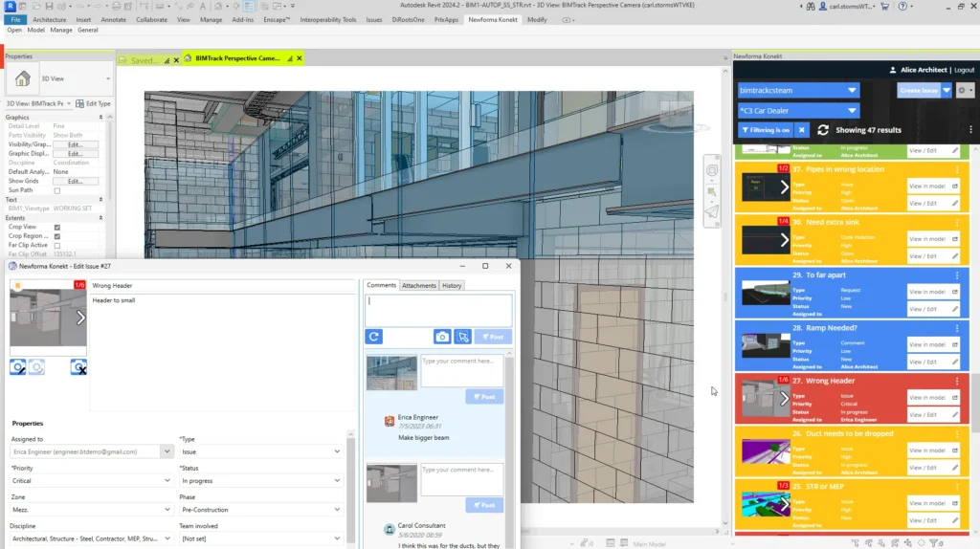Open the Priority dropdown set to Critical
This screenshot has height=549, width=980.
pos(91,480)
